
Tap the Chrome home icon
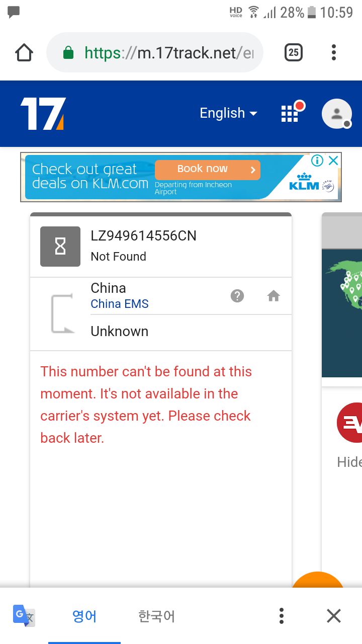point(24,52)
